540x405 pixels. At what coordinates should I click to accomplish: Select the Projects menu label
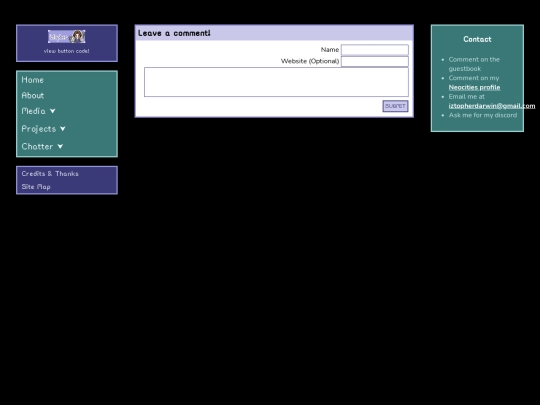tap(39, 129)
